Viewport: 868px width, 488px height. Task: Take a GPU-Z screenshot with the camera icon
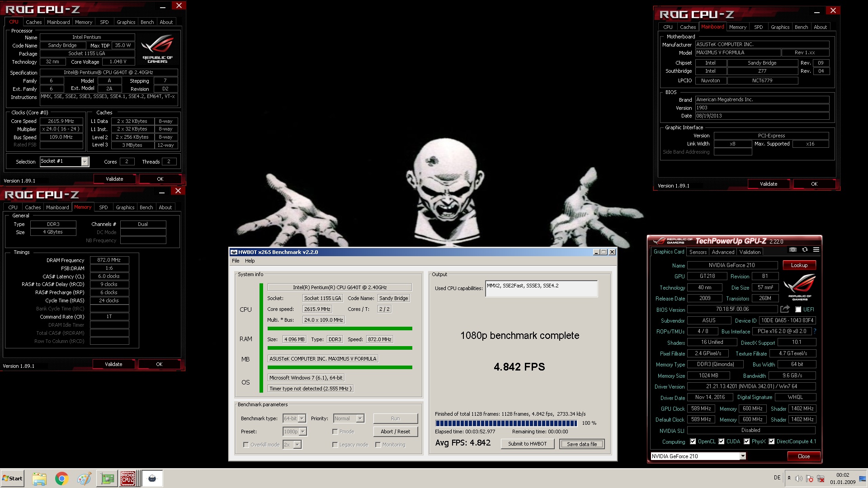point(793,249)
